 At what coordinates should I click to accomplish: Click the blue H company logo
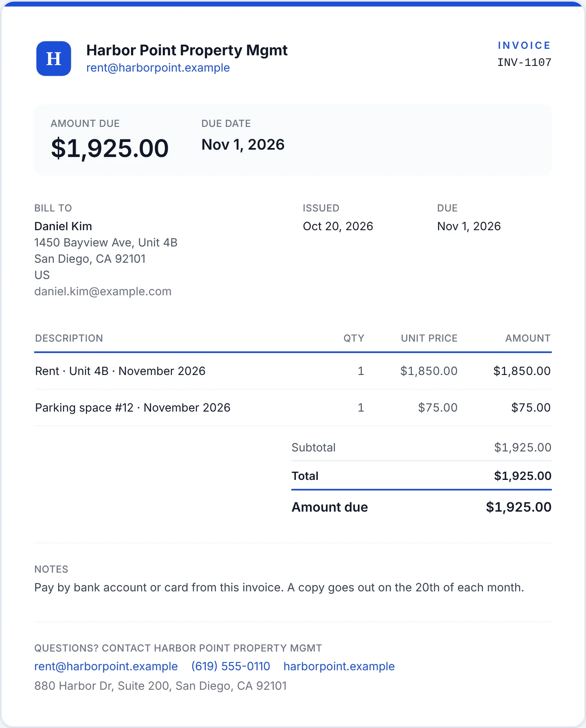pos(54,59)
